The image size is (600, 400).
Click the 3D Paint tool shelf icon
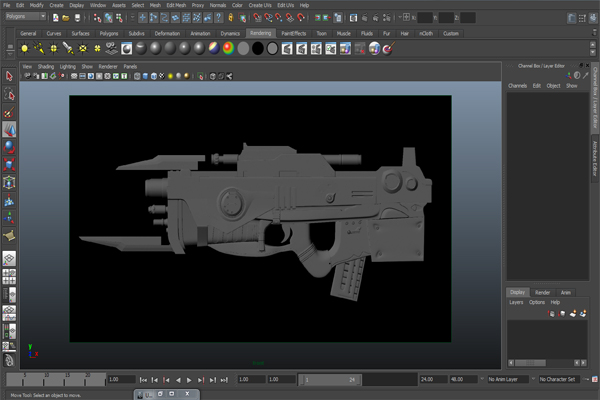pos(389,49)
